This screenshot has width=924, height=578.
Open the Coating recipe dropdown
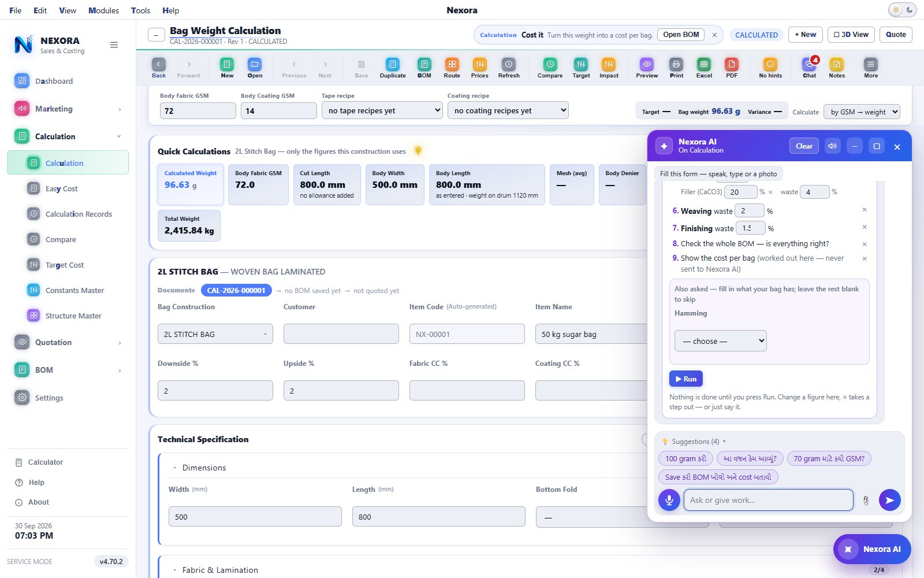tap(508, 110)
